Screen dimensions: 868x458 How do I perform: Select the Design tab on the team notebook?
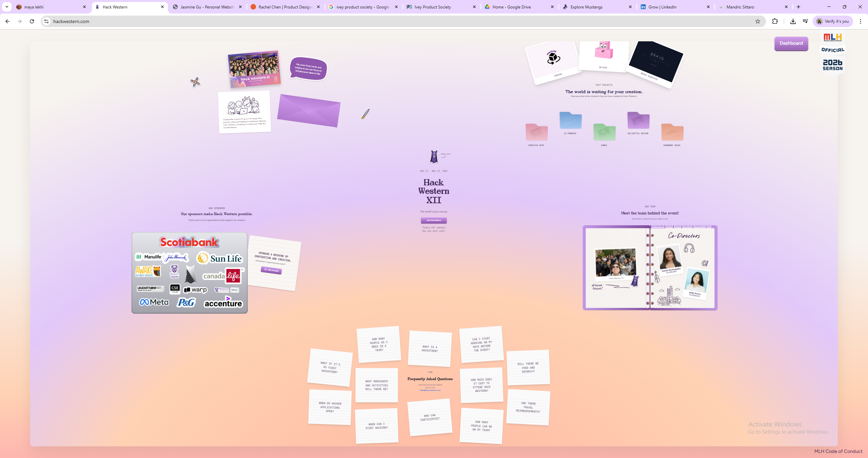tap(669, 226)
